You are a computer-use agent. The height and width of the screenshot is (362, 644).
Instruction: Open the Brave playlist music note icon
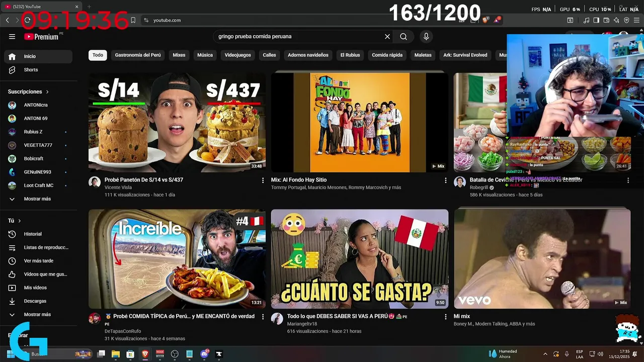coord(586,20)
